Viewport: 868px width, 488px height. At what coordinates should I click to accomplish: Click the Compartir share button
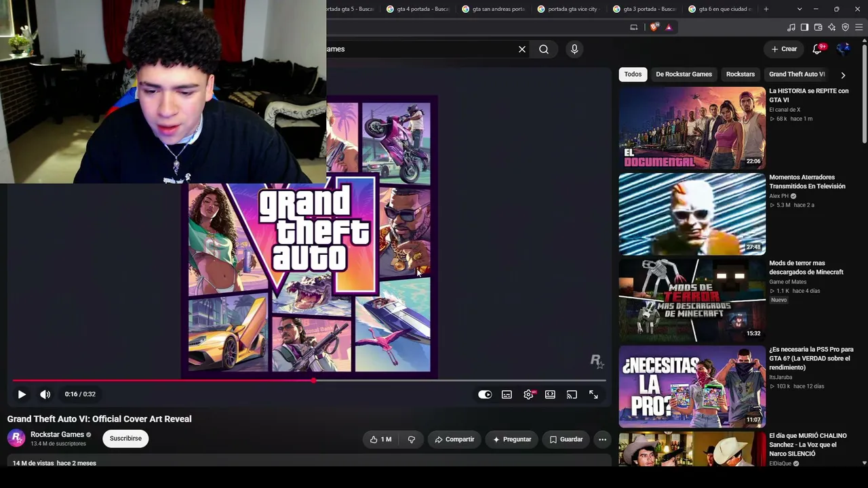(454, 439)
